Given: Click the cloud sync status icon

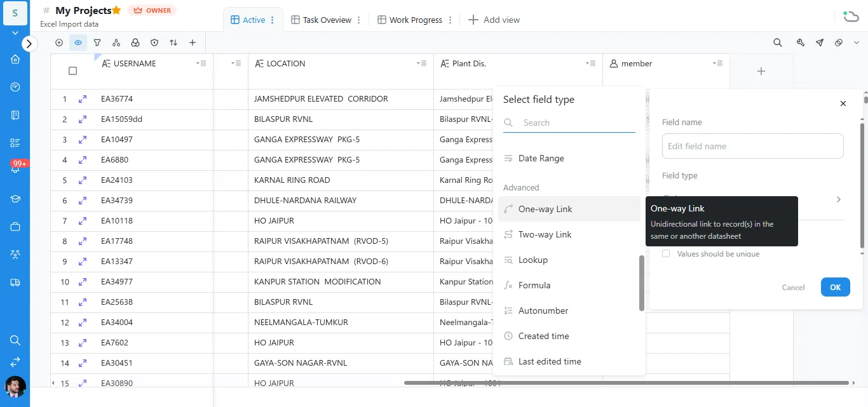Looking at the screenshot, I should tap(850, 16).
